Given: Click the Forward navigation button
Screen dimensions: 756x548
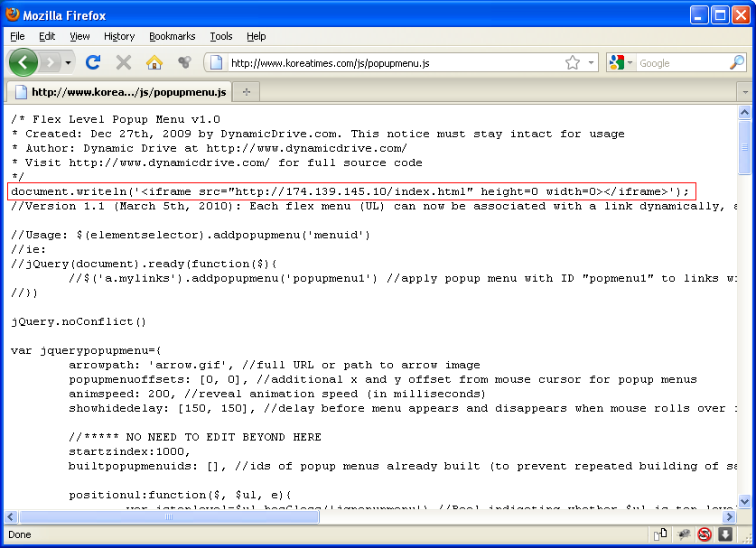Looking at the screenshot, I should point(50,62).
